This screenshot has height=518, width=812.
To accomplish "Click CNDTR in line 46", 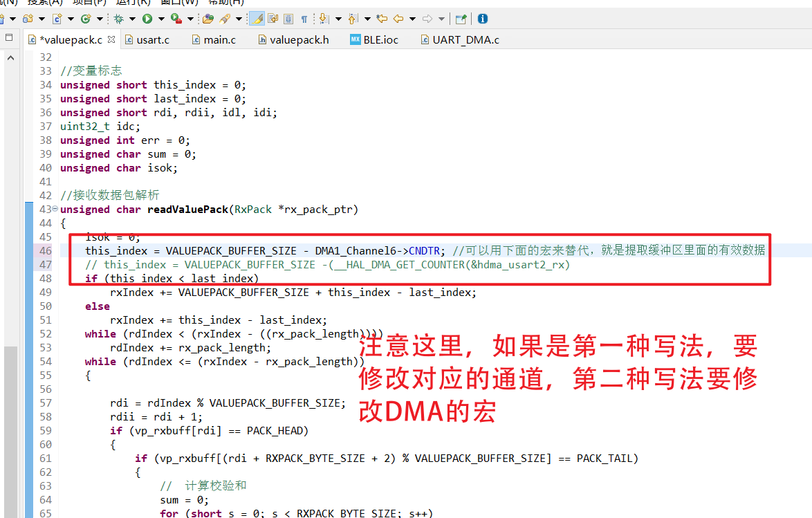I will pyautogui.click(x=424, y=251).
